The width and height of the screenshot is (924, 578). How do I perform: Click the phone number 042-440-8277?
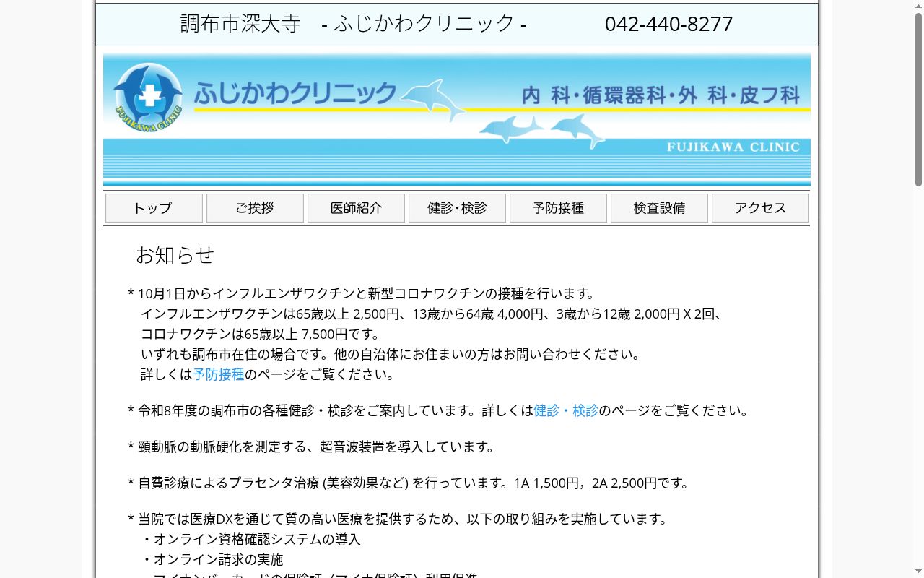coord(668,24)
